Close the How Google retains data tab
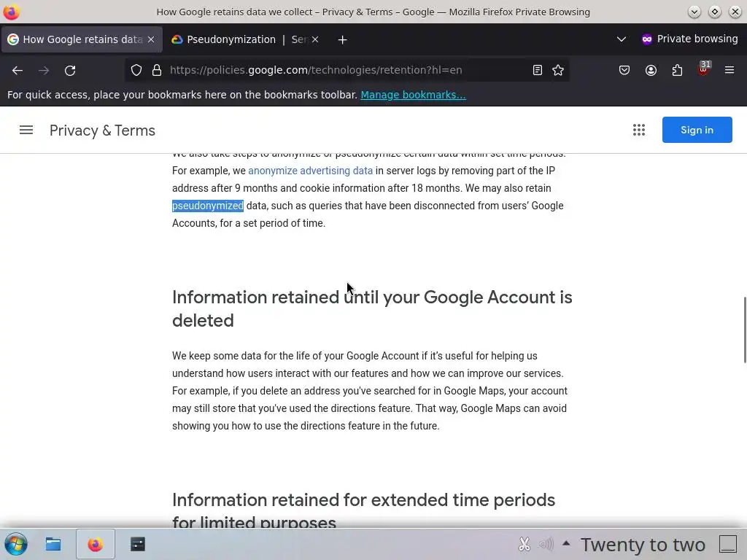 click(x=151, y=39)
